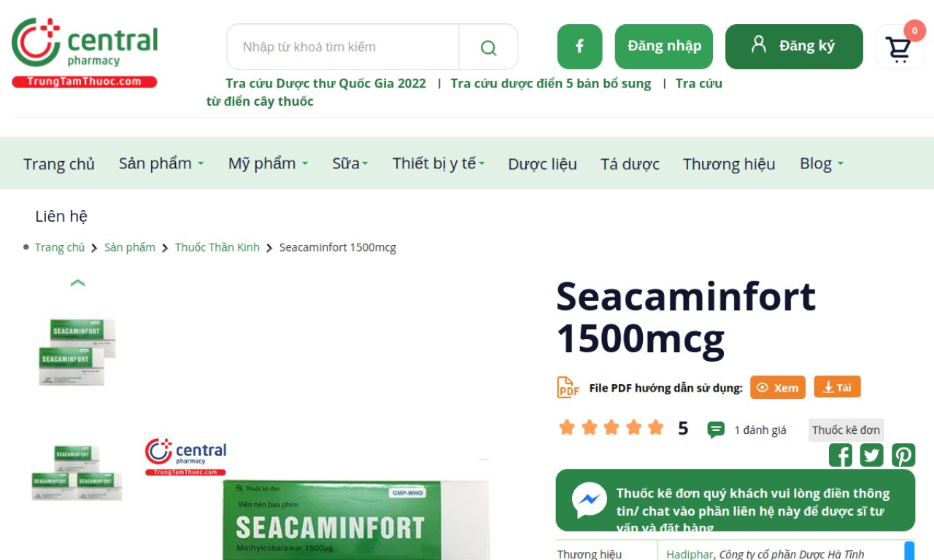Click the Messenger chat icon

coord(589,500)
